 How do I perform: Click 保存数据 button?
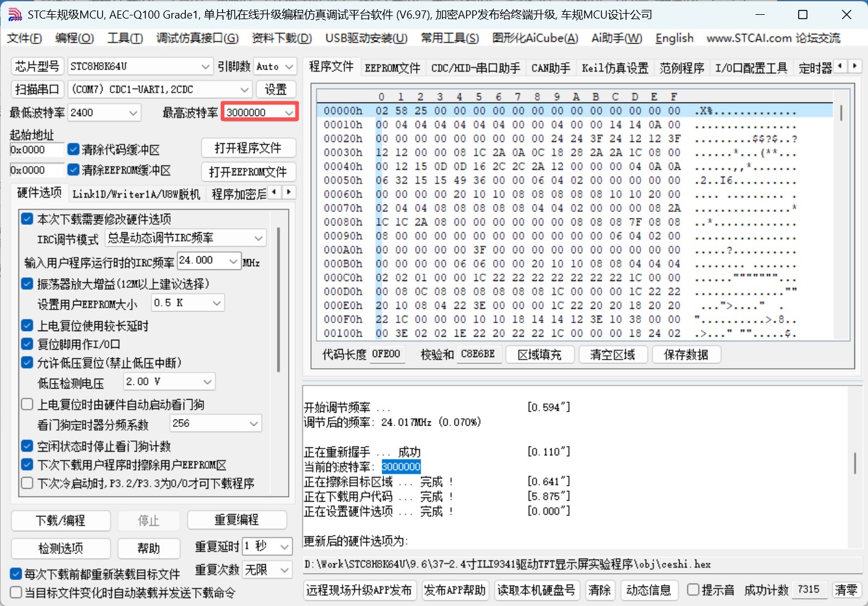pos(686,355)
